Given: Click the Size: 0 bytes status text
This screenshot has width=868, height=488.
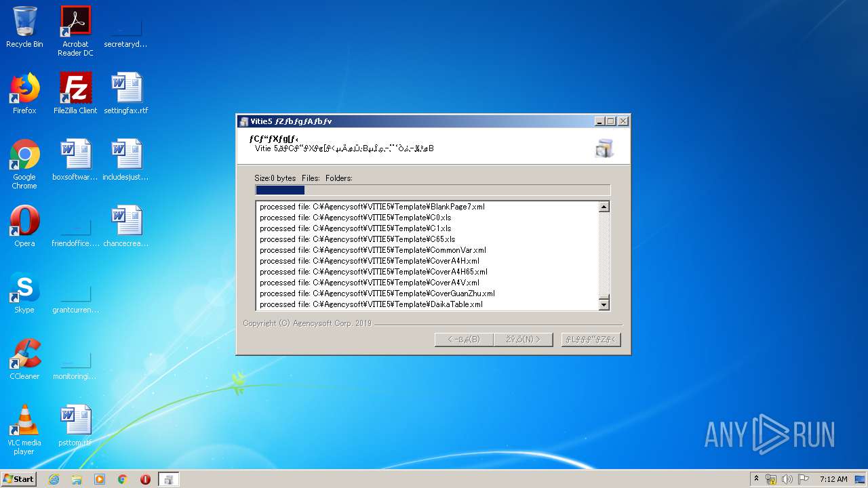Looking at the screenshot, I should pyautogui.click(x=275, y=178).
